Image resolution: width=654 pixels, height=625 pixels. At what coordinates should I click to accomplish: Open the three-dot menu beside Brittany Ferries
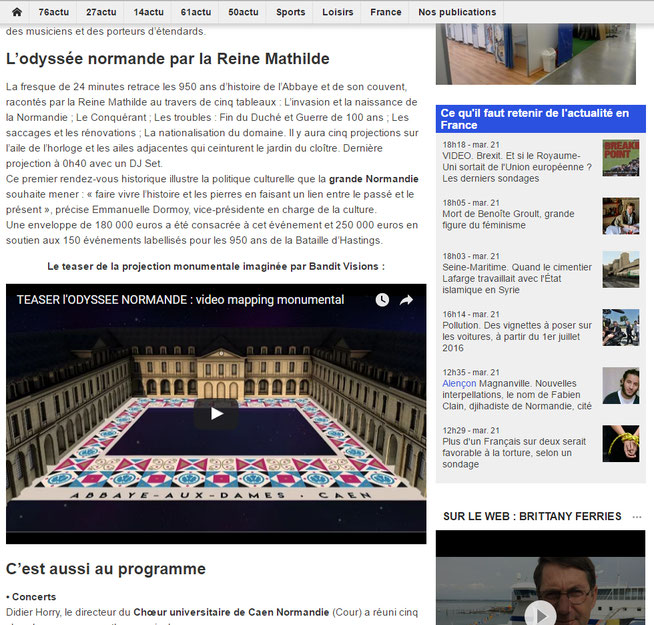pos(635,516)
